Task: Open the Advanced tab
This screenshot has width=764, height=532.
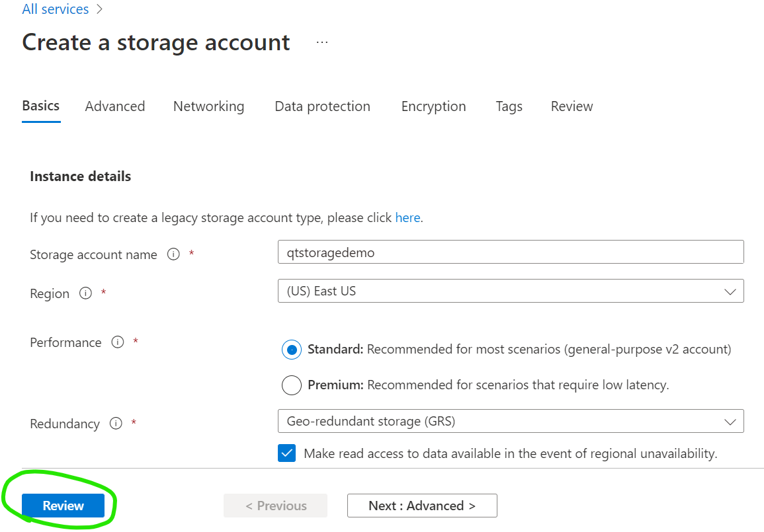Action: pyautogui.click(x=115, y=106)
